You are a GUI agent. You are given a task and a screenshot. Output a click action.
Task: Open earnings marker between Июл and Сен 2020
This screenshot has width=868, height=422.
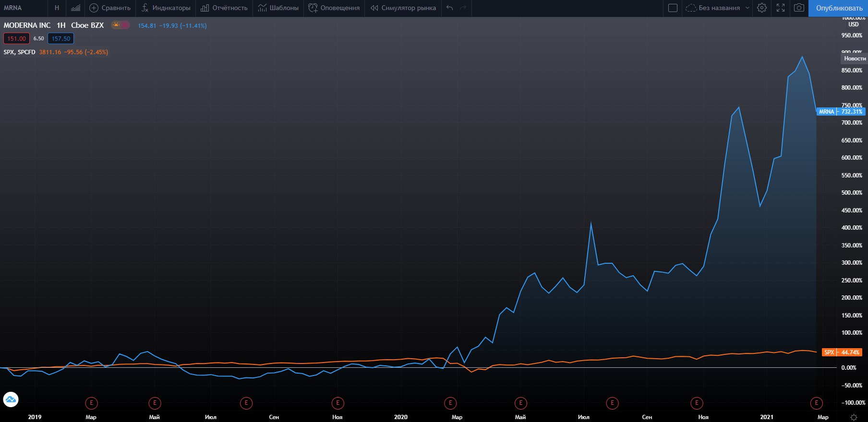(612, 403)
